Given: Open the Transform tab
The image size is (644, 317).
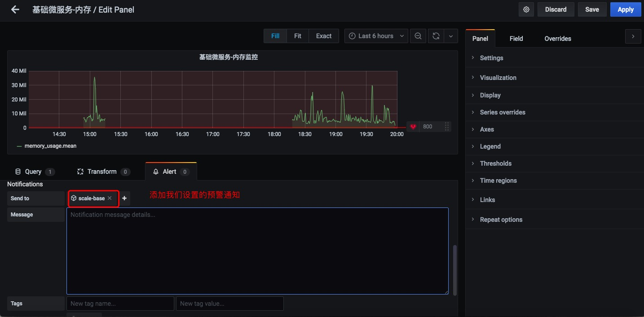Looking at the screenshot, I should tap(104, 172).
